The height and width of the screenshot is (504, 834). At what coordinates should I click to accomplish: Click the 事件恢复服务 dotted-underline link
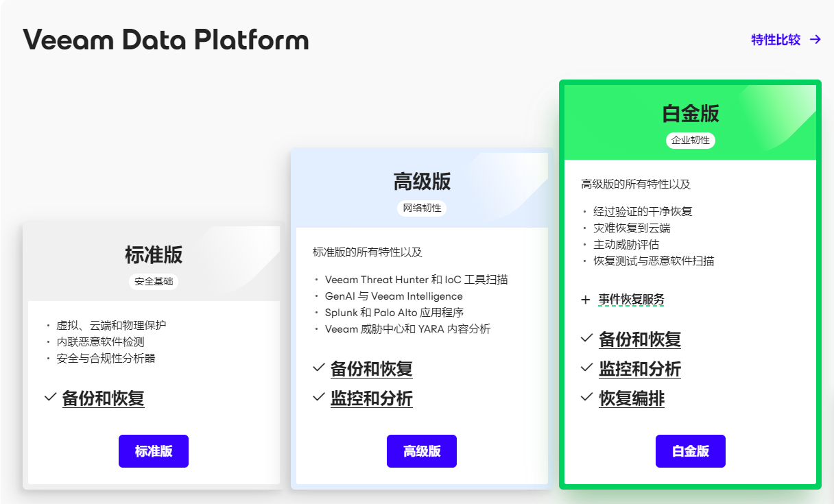click(x=631, y=300)
